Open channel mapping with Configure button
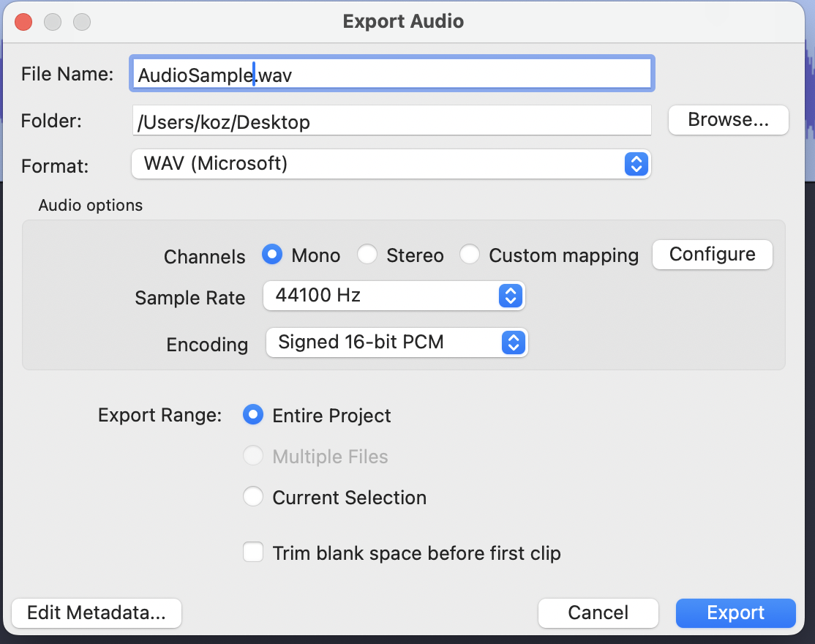The height and width of the screenshot is (644, 815). 712,255
